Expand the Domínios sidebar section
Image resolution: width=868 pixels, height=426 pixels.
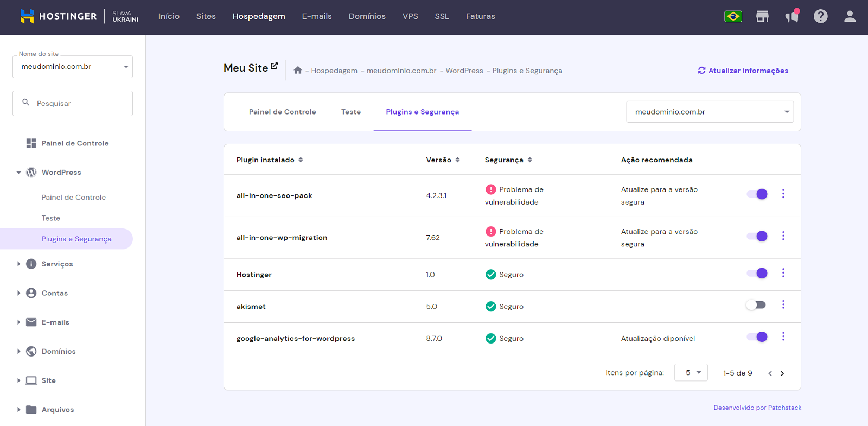point(18,351)
